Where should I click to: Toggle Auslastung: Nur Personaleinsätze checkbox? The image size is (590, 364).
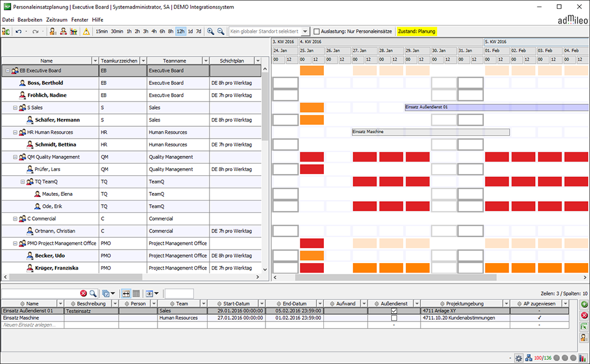click(x=317, y=32)
